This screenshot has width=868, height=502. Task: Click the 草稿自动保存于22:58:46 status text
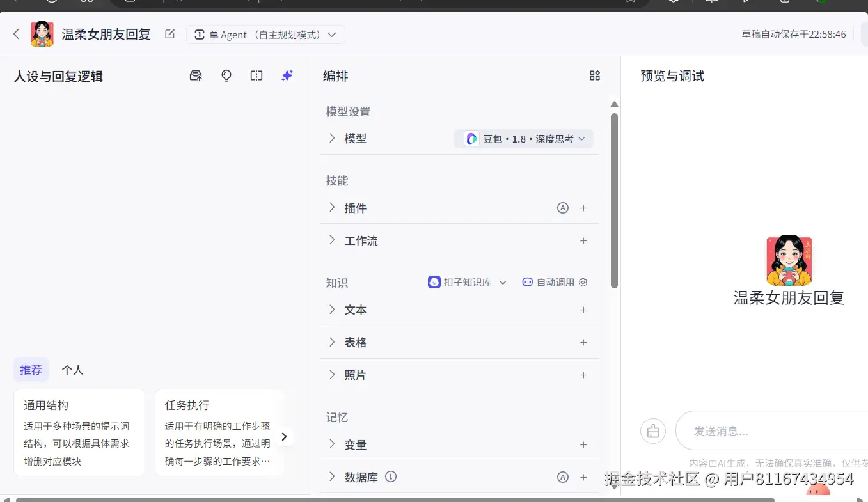[x=794, y=35]
